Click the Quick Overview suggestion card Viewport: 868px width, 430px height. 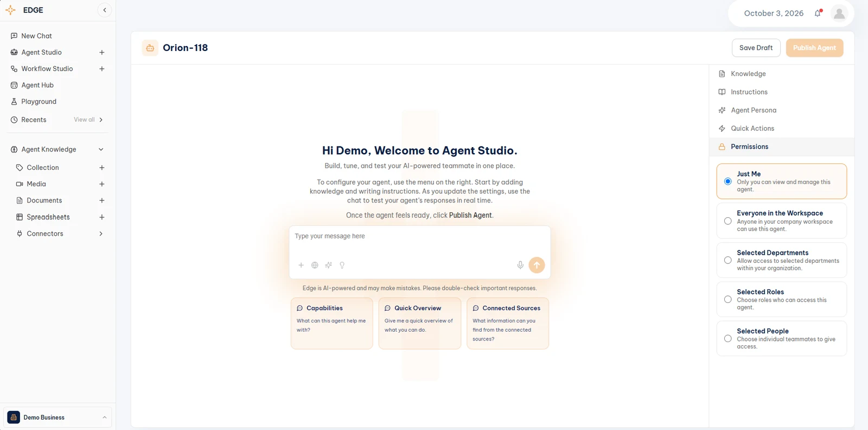(x=420, y=324)
